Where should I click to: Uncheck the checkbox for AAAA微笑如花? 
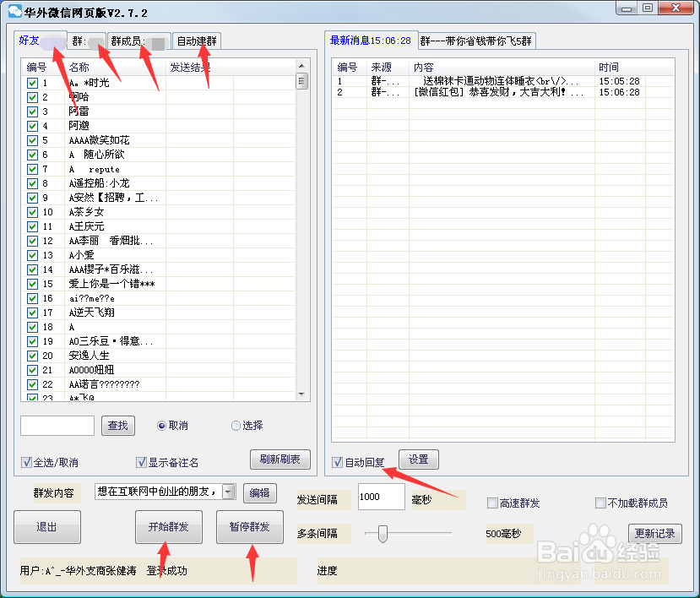pyautogui.click(x=32, y=140)
